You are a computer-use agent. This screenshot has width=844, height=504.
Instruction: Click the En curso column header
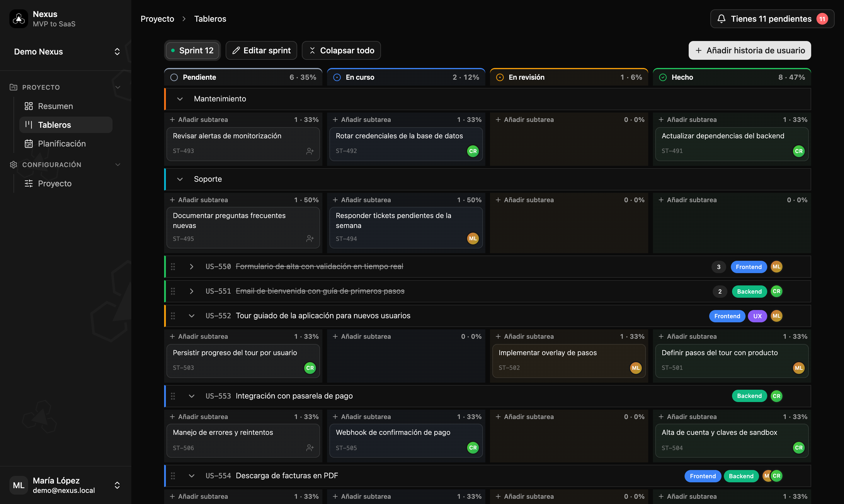(406, 77)
